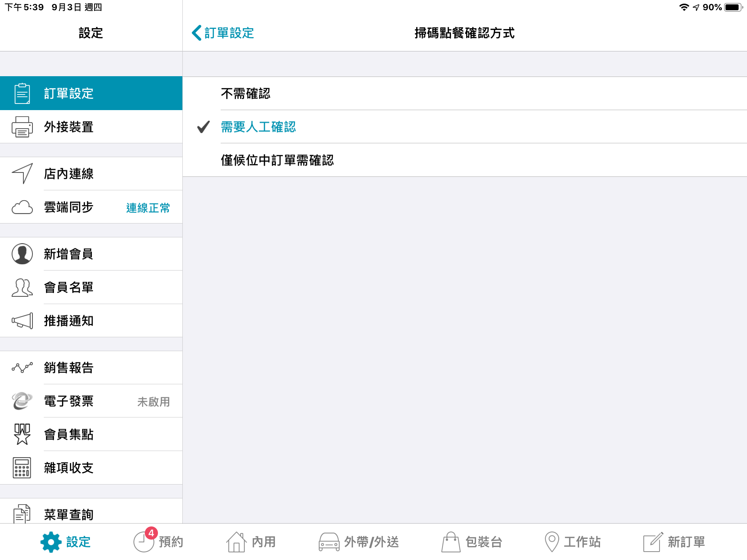Click the 連線正常 status link
This screenshot has height=560, width=747.
click(x=148, y=208)
